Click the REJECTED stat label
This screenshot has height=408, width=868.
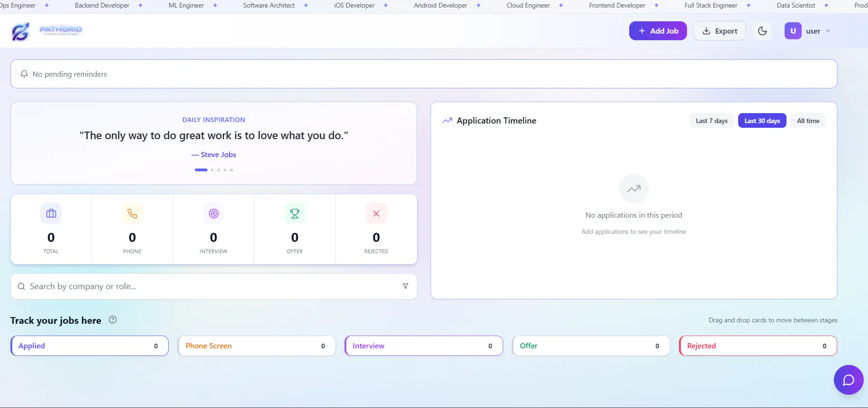click(x=376, y=251)
